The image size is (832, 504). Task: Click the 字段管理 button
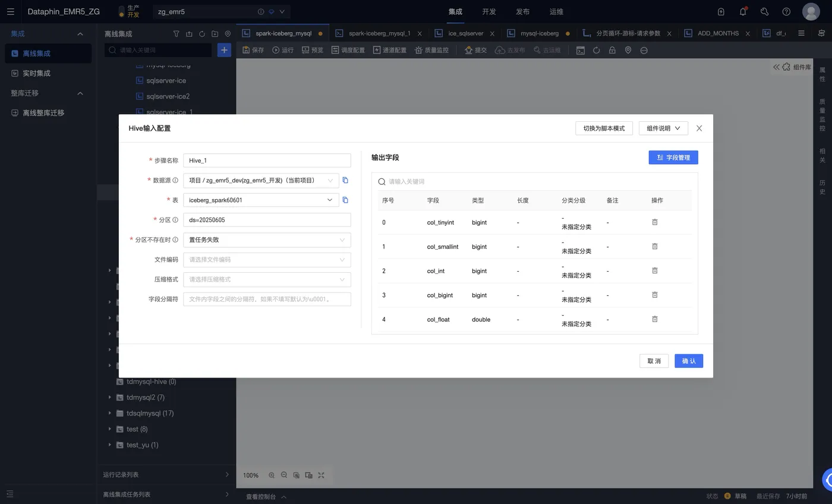coord(673,157)
